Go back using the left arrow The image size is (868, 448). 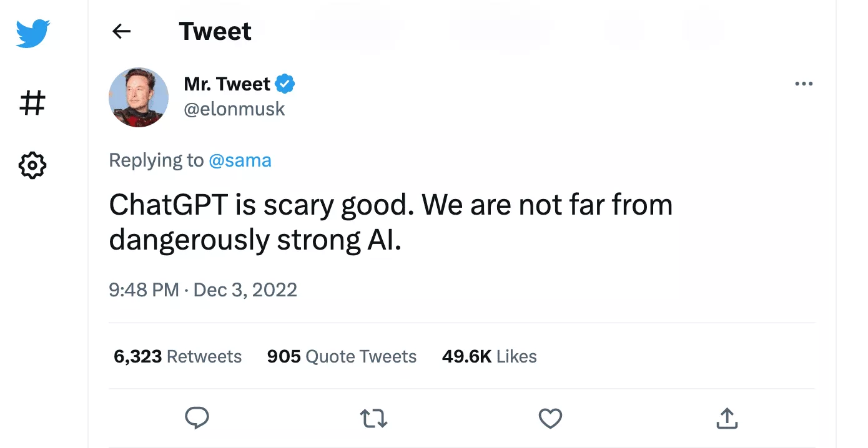pyautogui.click(x=121, y=32)
